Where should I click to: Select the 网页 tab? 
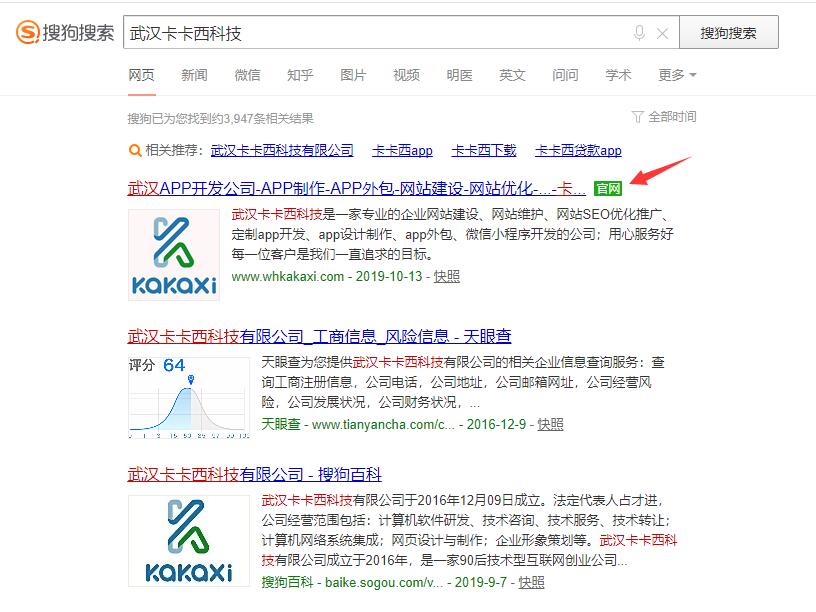coord(142,75)
